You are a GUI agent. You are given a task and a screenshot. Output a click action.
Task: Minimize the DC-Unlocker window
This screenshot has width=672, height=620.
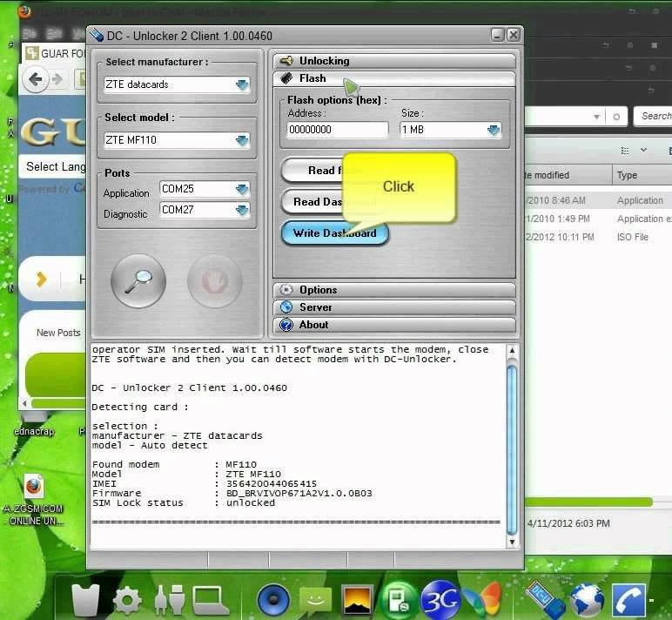pyautogui.click(x=497, y=35)
